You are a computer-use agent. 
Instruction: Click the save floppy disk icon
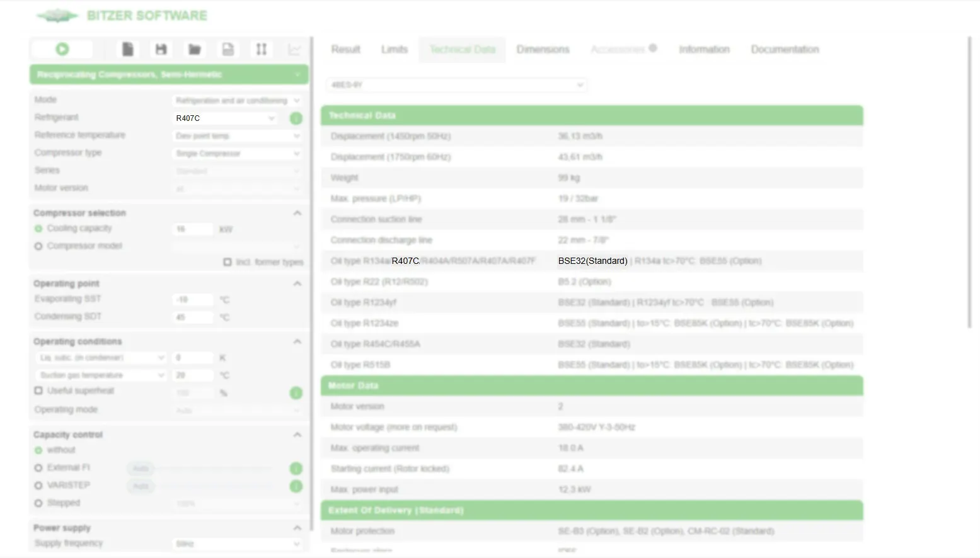point(161,49)
